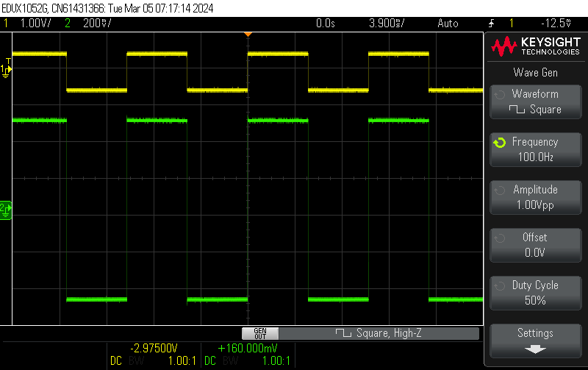Click the 3.900ms/ timebase readout
Image resolution: width=588 pixels, height=370 pixels.
[x=387, y=24]
